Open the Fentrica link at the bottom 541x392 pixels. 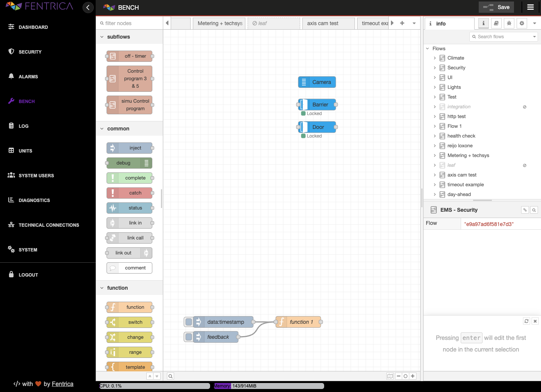62,384
